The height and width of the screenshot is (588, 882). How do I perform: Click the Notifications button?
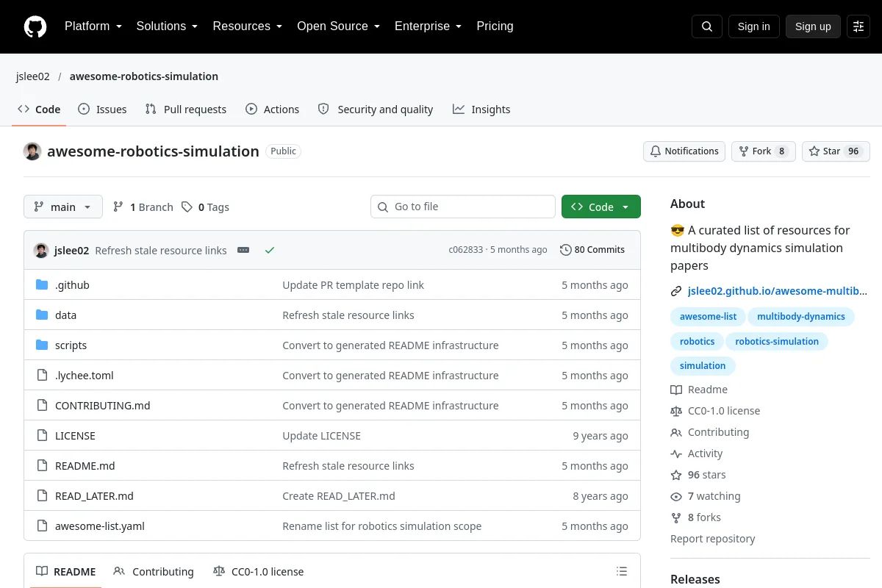684,151
